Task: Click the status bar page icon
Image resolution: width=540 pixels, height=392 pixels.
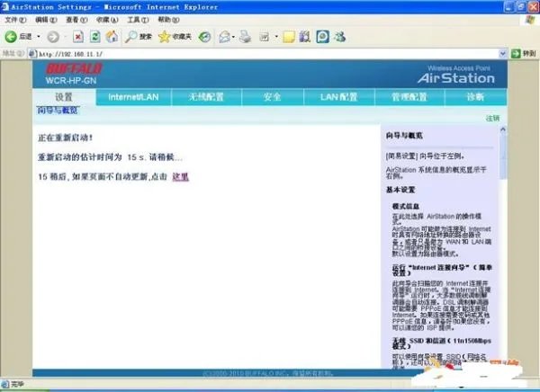Action: tap(5, 384)
